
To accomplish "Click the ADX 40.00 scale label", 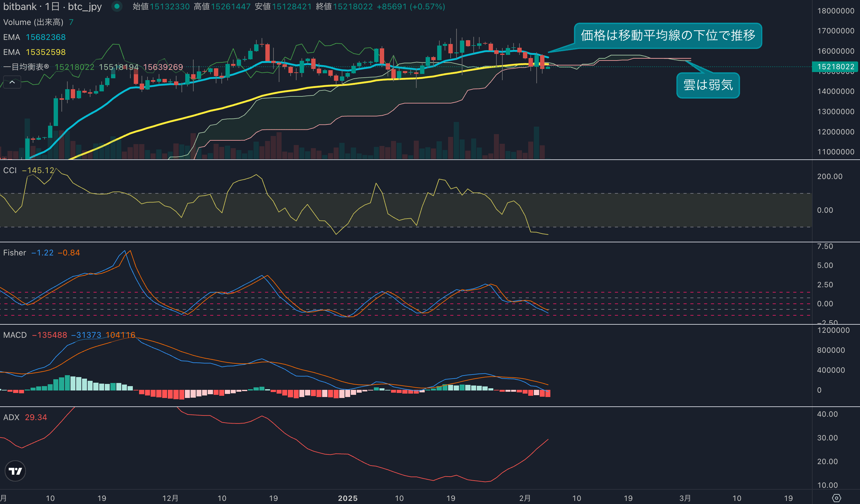I will pyautogui.click(x=827, y=414).
